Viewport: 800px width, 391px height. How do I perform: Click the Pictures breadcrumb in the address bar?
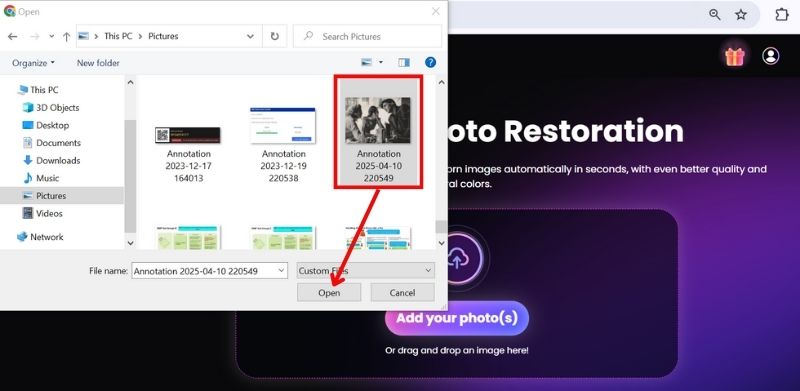163,36
